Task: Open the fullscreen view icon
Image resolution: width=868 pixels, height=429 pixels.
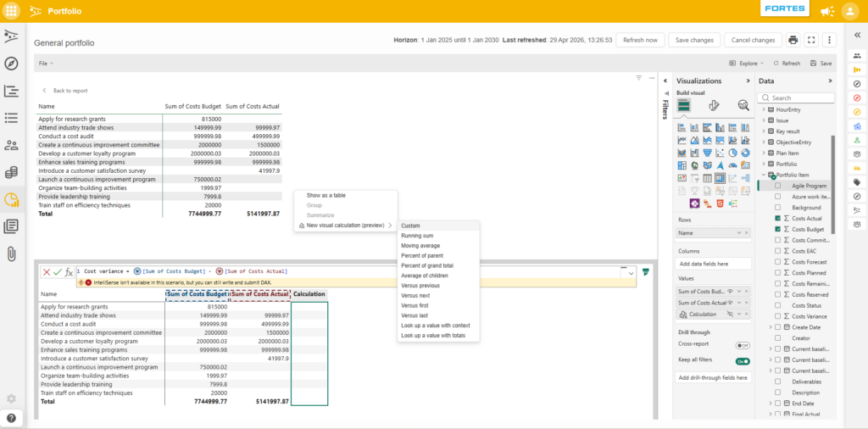Action: pos(811,40)
